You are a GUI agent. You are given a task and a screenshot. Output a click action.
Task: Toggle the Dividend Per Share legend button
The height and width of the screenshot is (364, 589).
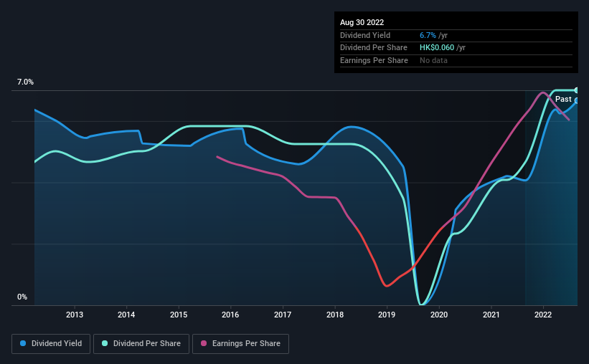click(x=141, y=344)
